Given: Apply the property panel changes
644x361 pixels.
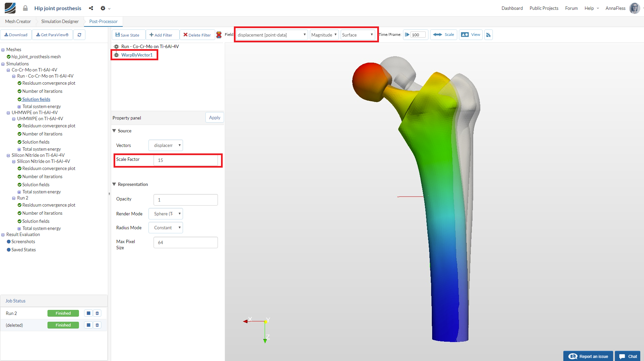Looking at the screenshot, I should [x=215, y=118].
